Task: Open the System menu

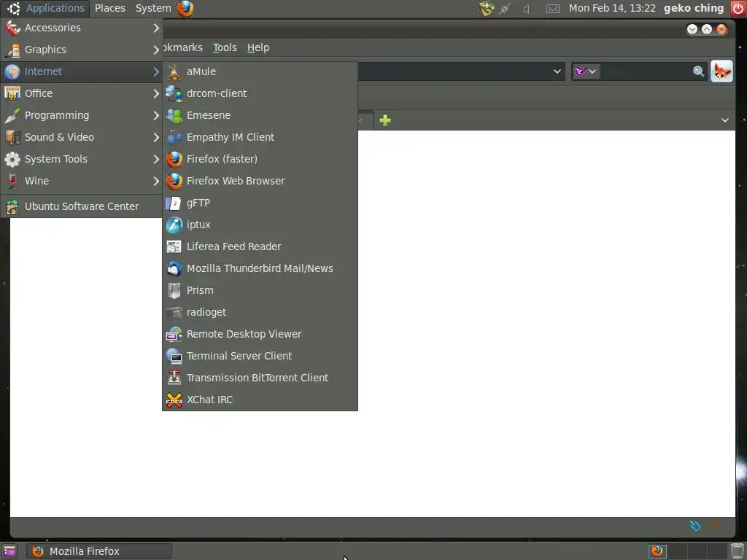Action: [x=153, y=9]
